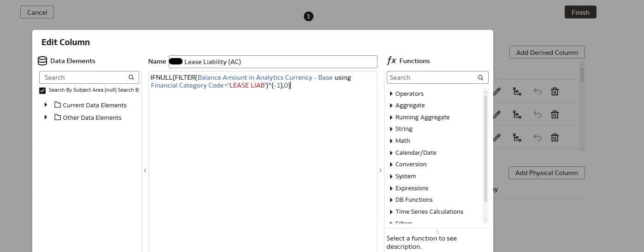
Task: Click into the column Name field
Action: point(273,61)
